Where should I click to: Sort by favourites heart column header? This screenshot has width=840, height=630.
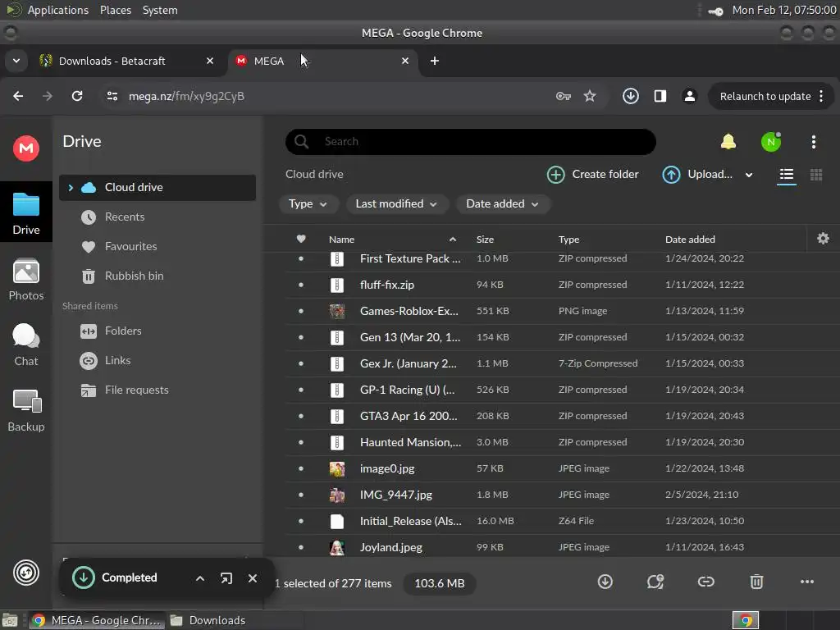coord(301,239)
